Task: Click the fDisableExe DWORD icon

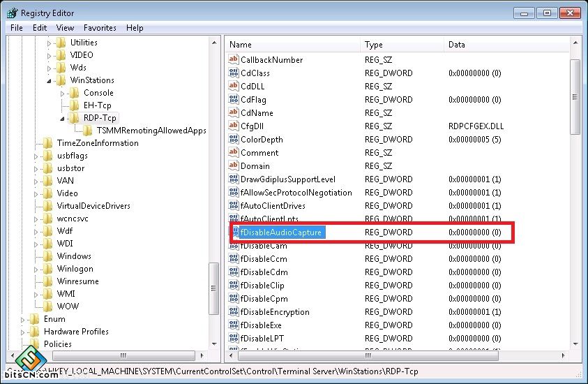Action: (233, 325)
